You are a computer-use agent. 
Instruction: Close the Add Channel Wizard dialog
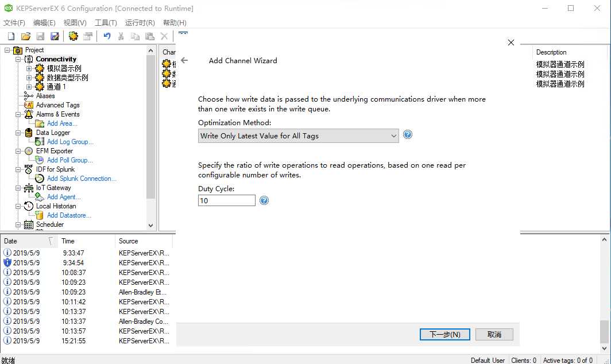pyautogui.click(x=511, y=42)
